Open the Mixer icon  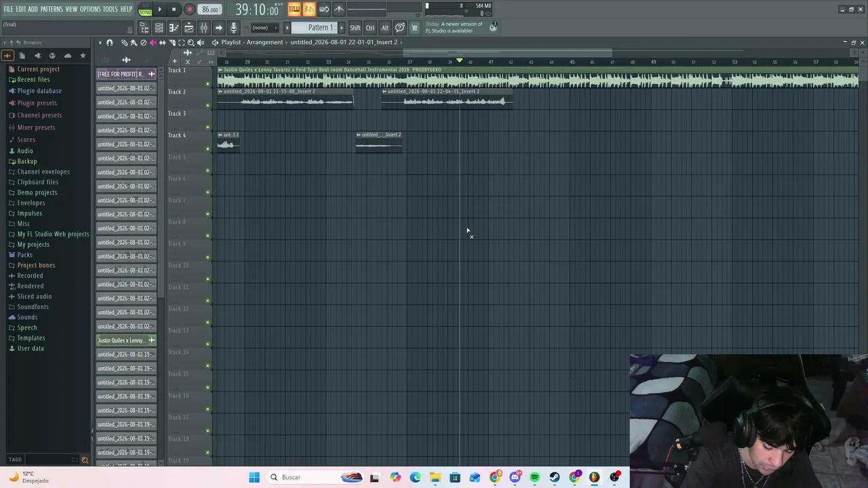tap(203, 28)
